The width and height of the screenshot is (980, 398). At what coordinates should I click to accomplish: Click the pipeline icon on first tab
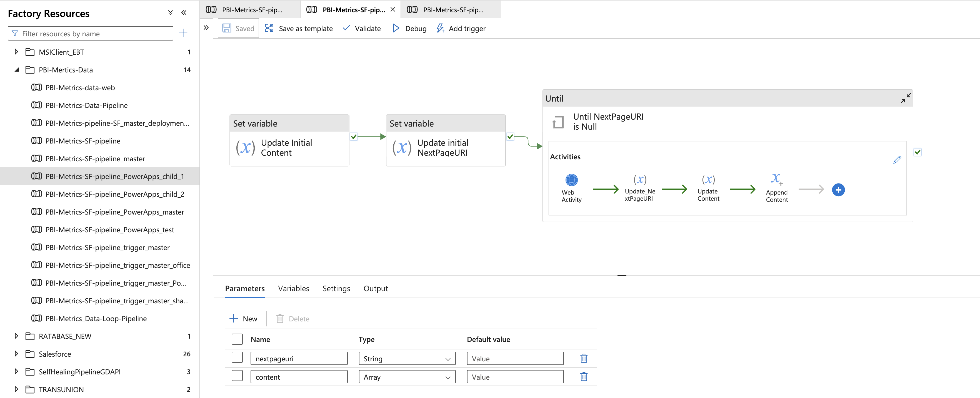211,9
